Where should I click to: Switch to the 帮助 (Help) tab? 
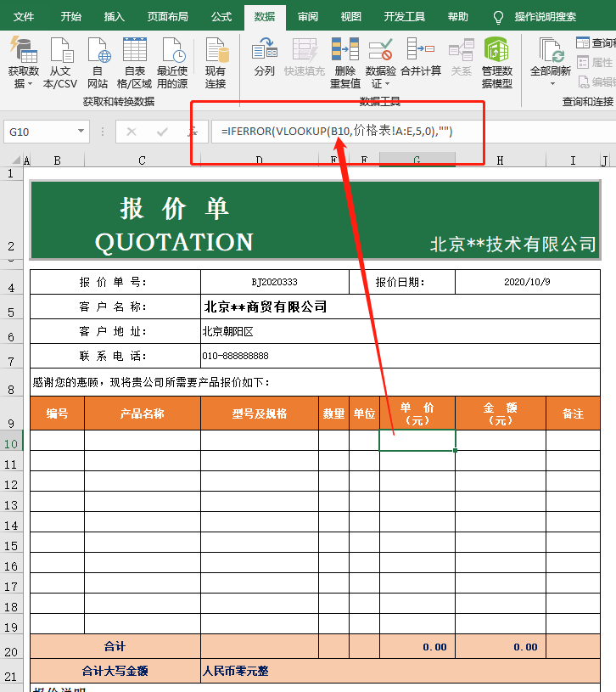point(457,17)
